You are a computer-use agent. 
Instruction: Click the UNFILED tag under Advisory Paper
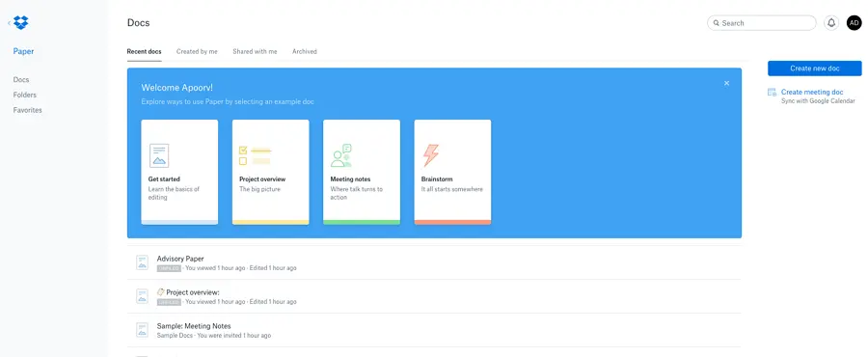tap(168, 268)
